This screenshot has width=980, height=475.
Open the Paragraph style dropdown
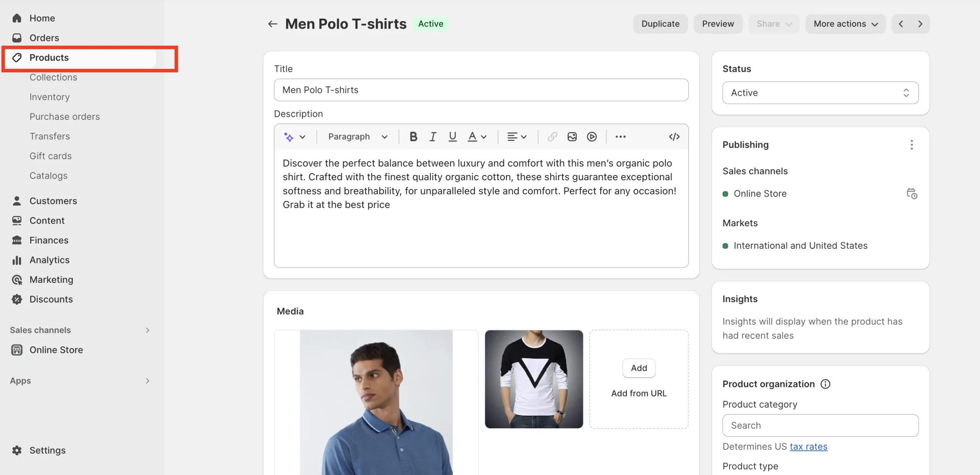coord(358,137)
